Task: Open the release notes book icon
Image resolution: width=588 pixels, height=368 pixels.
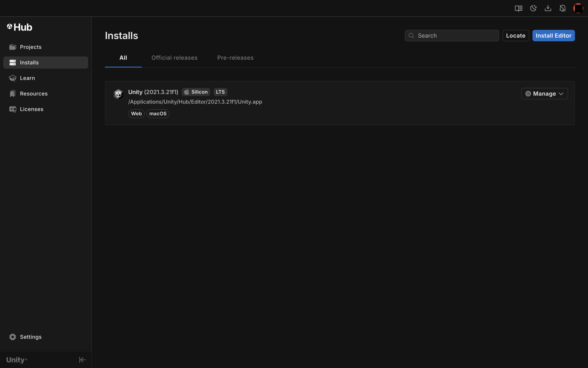Action: [518, 8]
